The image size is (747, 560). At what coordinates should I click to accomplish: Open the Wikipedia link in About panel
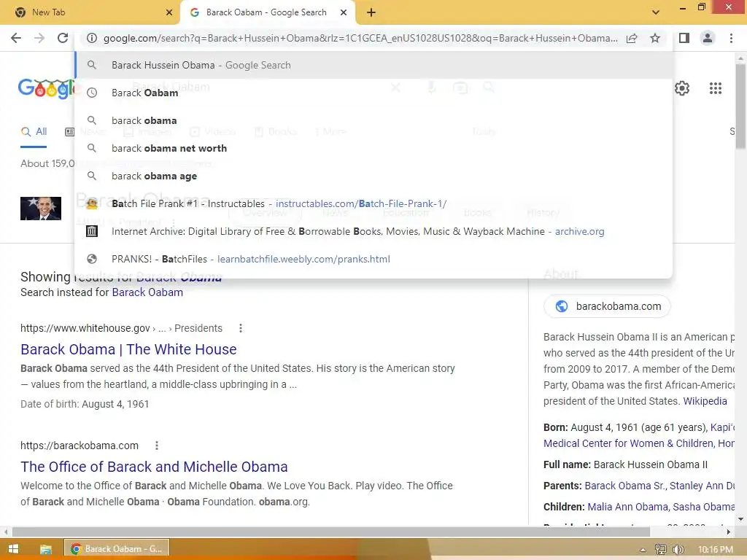[x=705, y=401]
